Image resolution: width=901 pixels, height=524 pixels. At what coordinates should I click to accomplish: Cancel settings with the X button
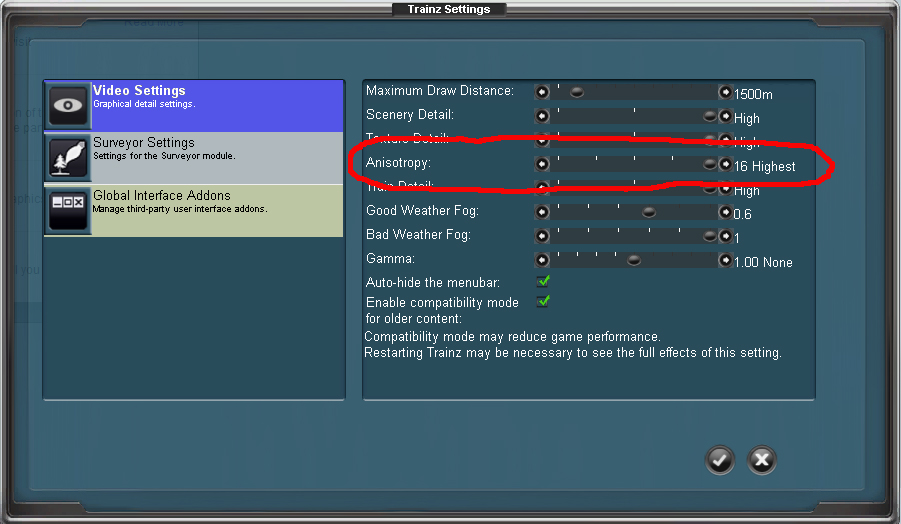(x=762, y=460)
